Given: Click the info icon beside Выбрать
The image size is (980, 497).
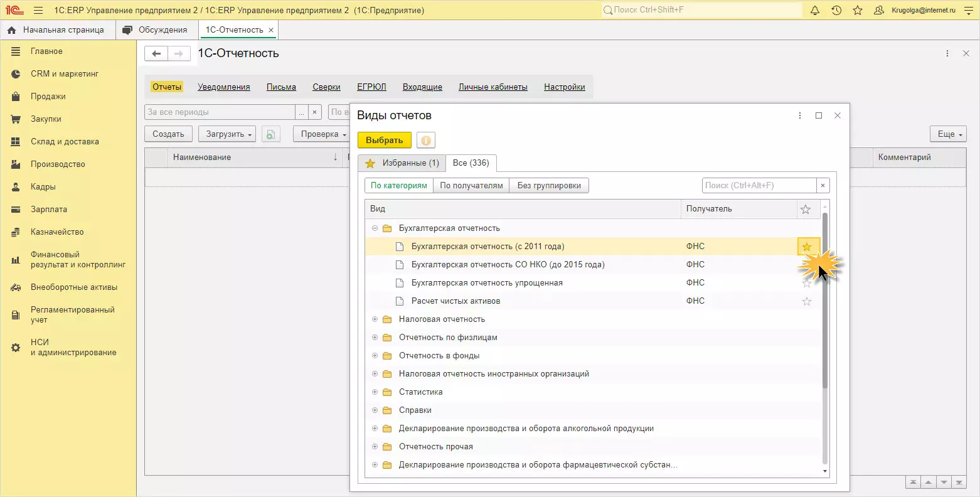Looking at the screenshot, I should [x=426, y=141].
